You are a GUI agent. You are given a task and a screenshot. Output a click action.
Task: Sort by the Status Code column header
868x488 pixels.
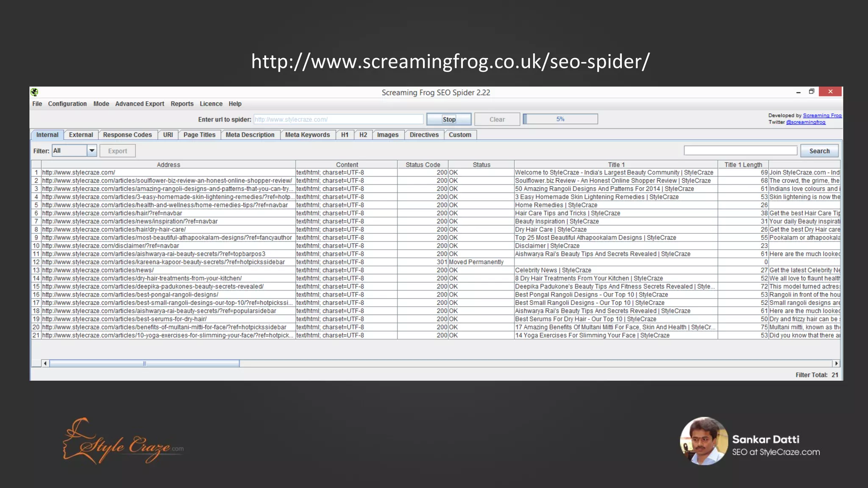[423, 165]
